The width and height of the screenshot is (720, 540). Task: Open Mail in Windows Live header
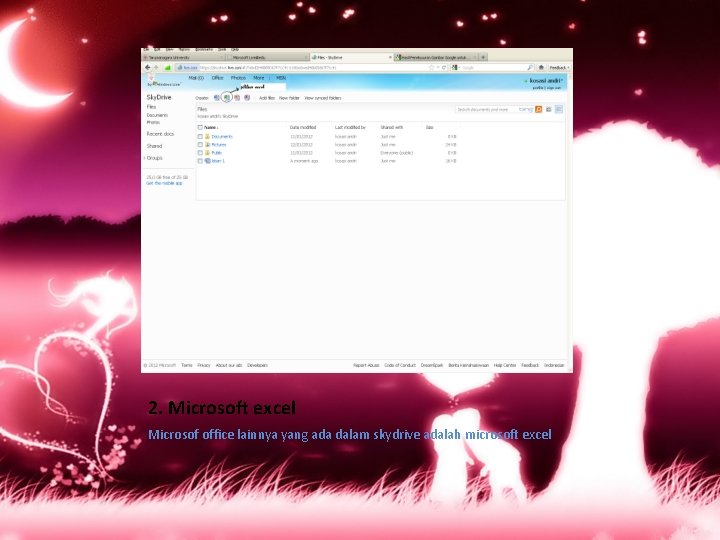click(x=196, y=78)
